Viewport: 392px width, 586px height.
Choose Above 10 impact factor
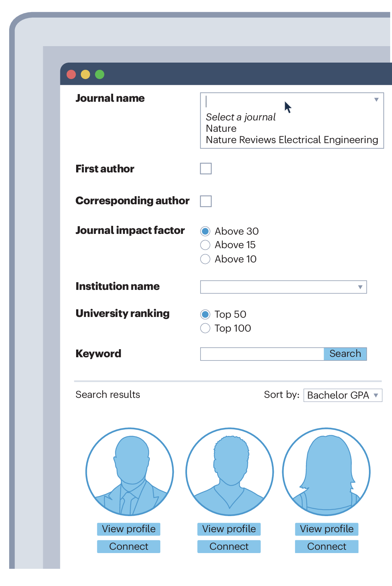(205, 259)
